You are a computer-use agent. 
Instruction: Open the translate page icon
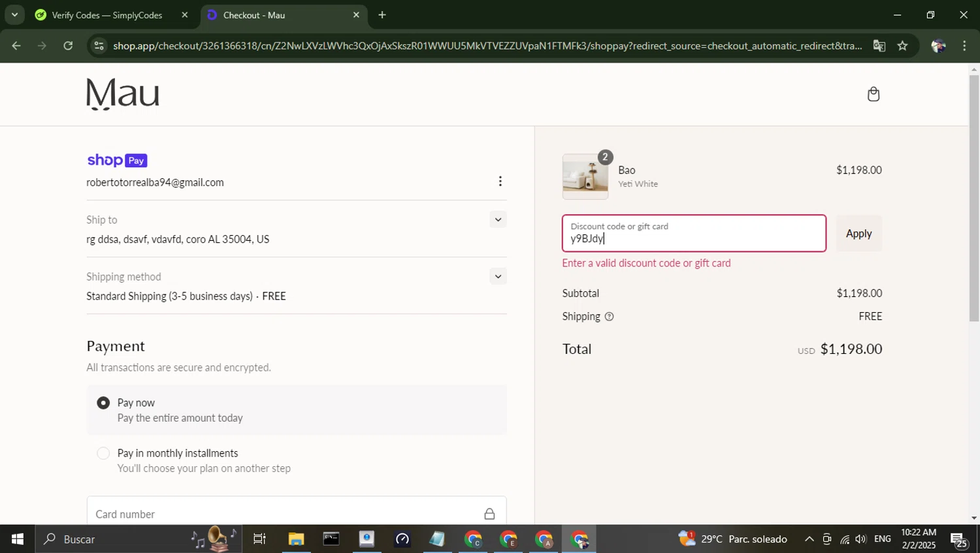pyautogui.click(x=879, y=46)
